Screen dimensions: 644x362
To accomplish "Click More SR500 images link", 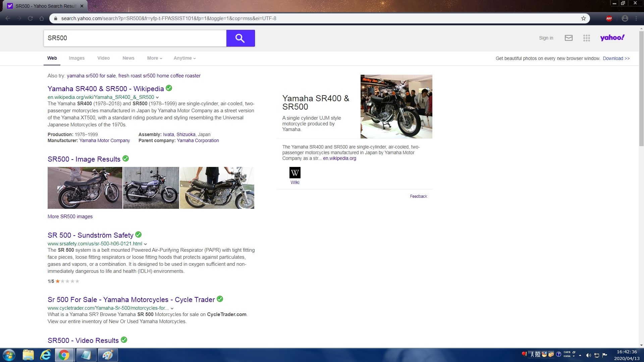I will pyautogui.click(x=70, y=217).
